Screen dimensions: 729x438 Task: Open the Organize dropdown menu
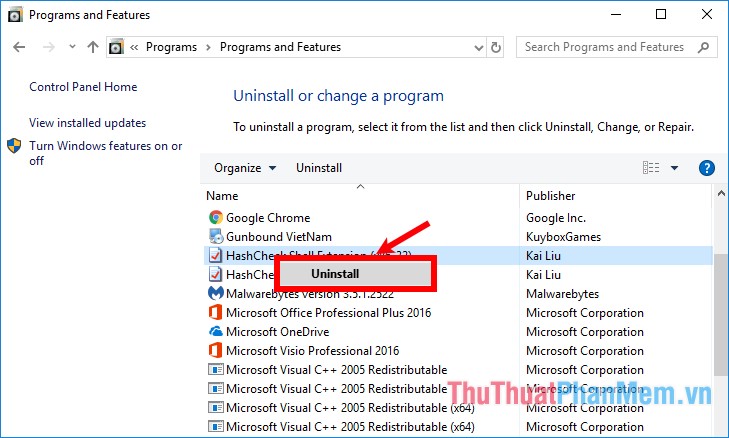pyautogui.click(x=245, y=168)
